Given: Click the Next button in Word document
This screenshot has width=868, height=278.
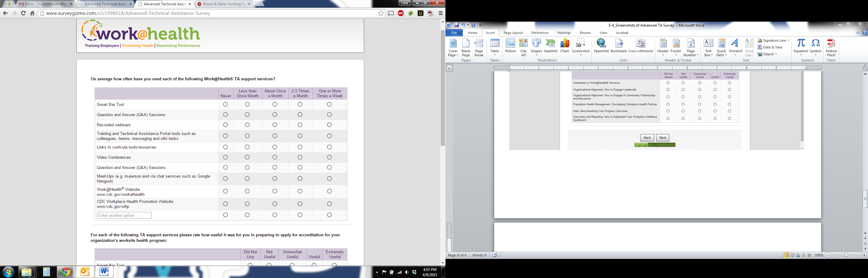Looking at the screenshot, I should coord(663,138).
